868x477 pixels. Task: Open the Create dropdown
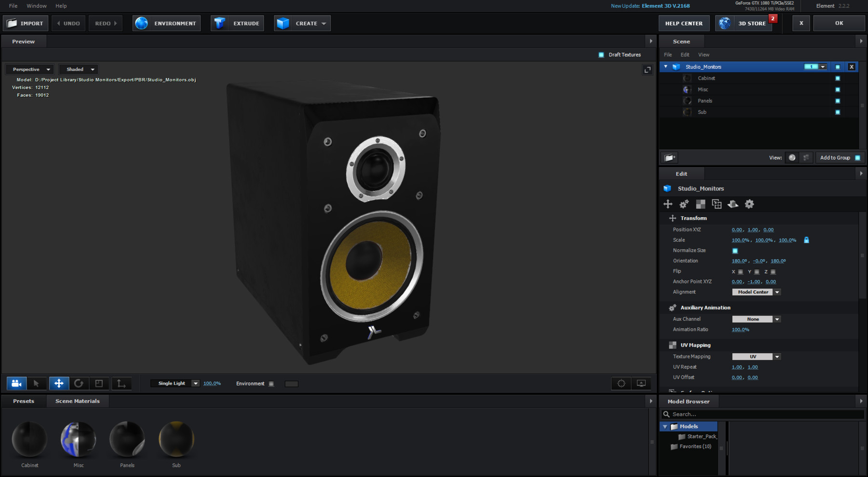[x=324, y=23]
